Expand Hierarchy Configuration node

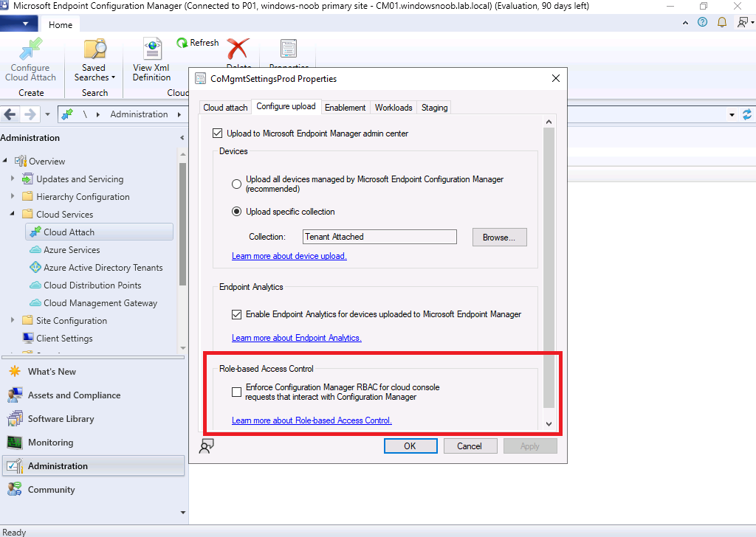tap(13, 196)
